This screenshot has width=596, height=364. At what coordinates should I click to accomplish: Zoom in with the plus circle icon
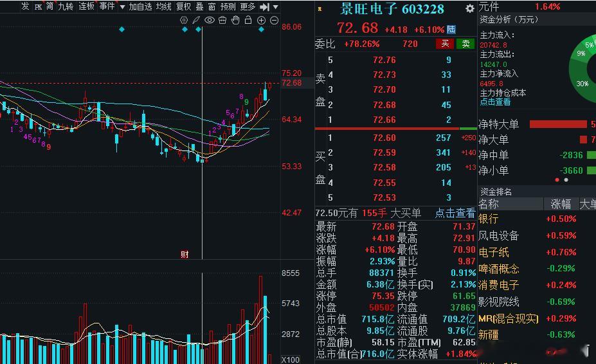pyautogui.click(x=261, y=20)
